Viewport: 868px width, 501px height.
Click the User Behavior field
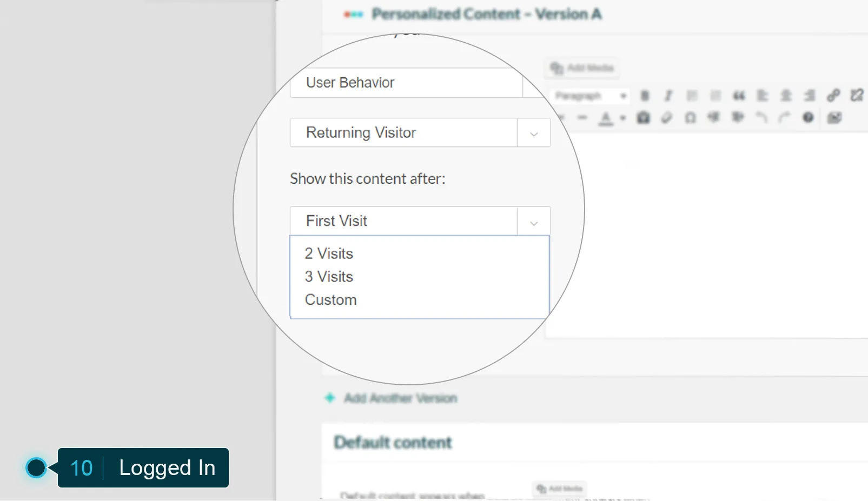point(406,83)
